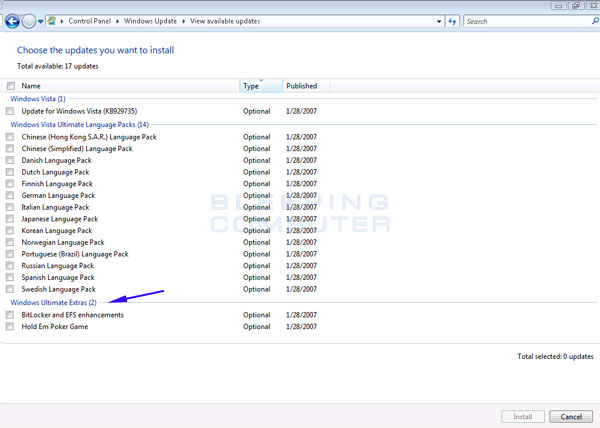
Task: Minimize the window
Action: 558,5
